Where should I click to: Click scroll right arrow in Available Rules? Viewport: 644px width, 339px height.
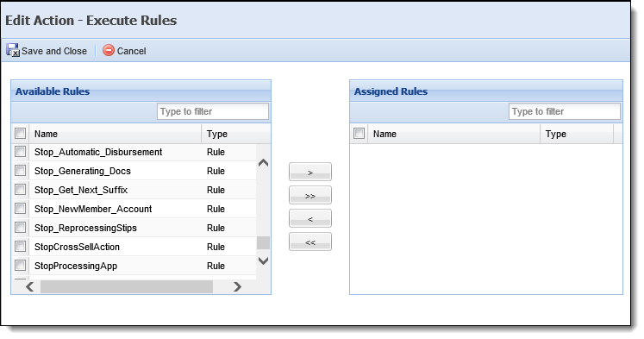click(x=237, y=287)
